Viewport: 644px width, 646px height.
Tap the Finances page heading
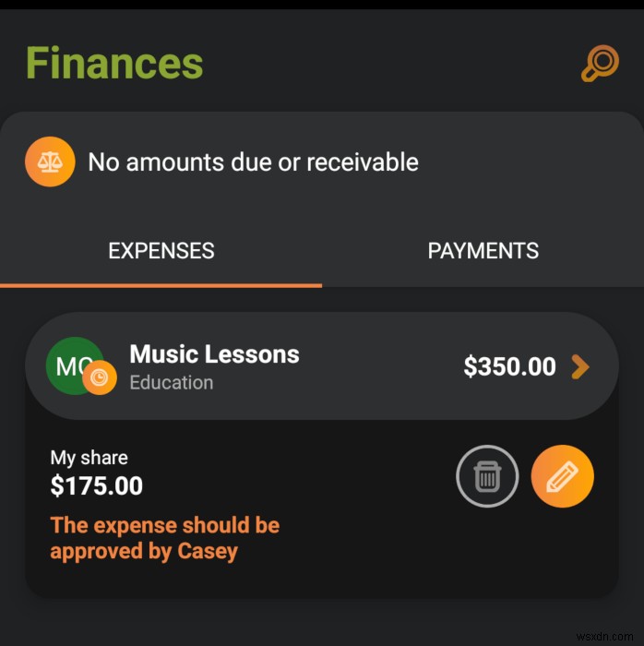114,64
